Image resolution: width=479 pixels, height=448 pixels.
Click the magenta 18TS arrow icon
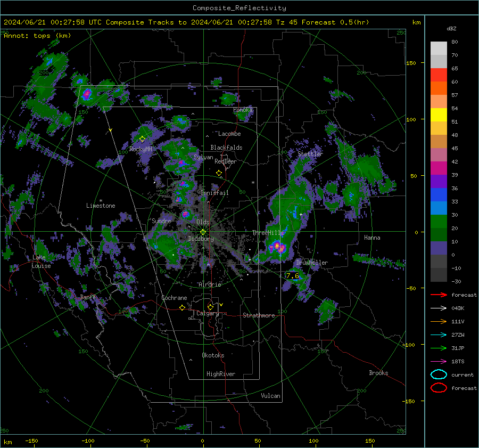(x=439, y=362)
